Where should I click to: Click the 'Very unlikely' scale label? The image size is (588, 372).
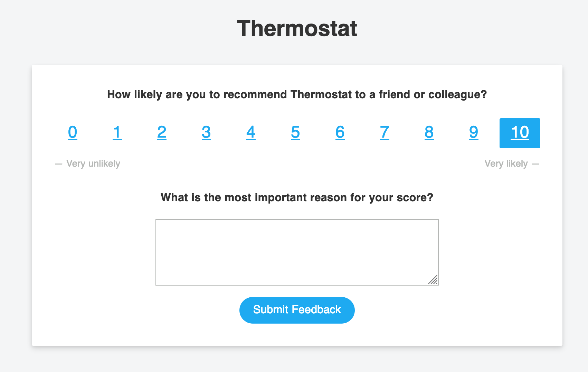coord(93,164)
